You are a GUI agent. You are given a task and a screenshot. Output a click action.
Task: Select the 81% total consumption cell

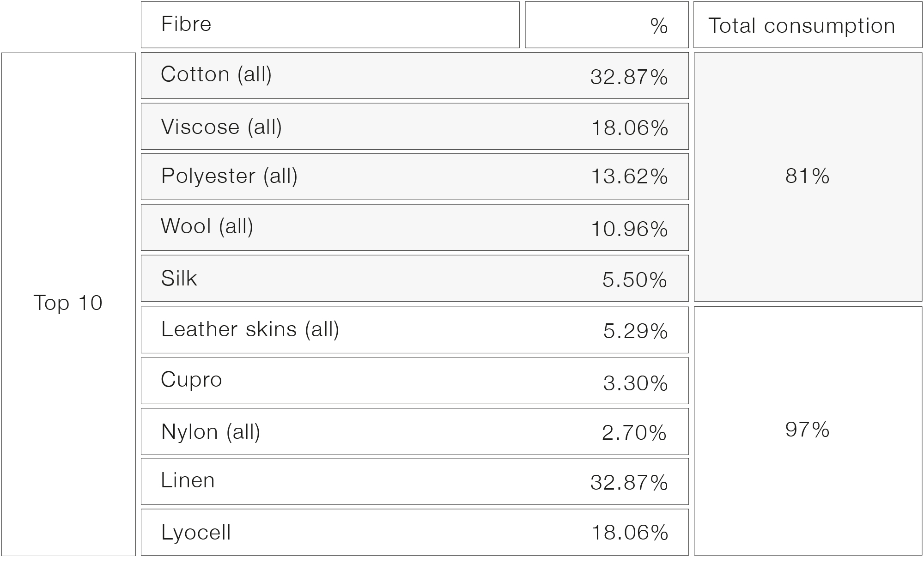[x=808, y=177]
